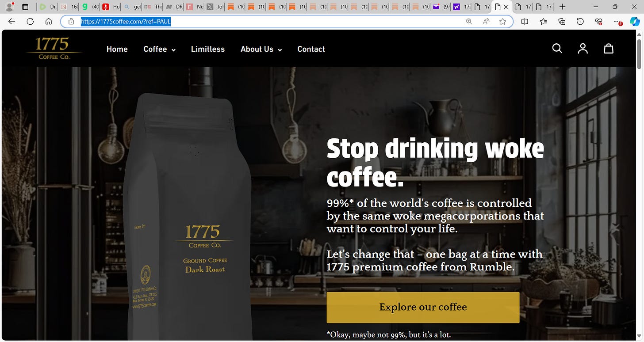Image resolution: width=644 pixels, height=342 pixels.
Task: Switch to the 'The' tab
Action: (153, 7)
